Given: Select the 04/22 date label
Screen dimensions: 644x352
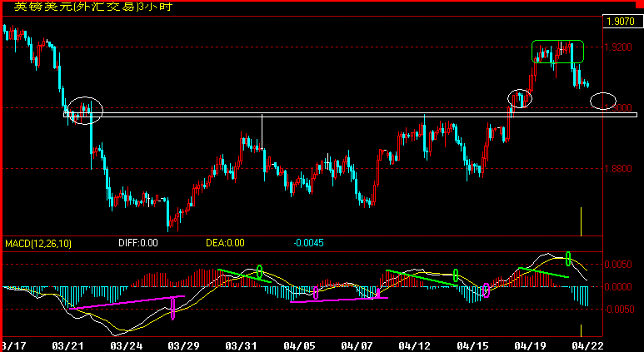Looking at the screenshot, I should coord(587,346).
